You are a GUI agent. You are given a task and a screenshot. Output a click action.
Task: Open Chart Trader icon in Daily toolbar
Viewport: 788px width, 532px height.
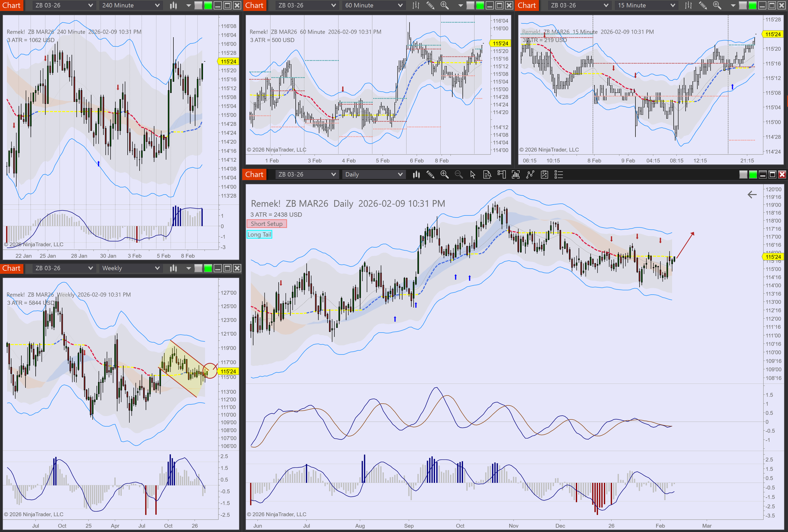(x=501, y=175)
